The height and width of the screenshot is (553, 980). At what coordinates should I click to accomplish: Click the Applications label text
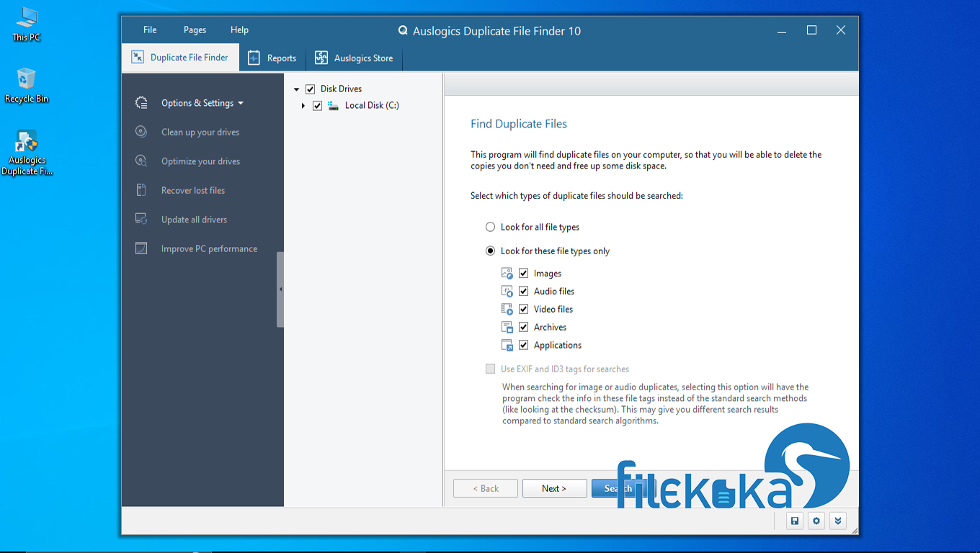(558, 346)
